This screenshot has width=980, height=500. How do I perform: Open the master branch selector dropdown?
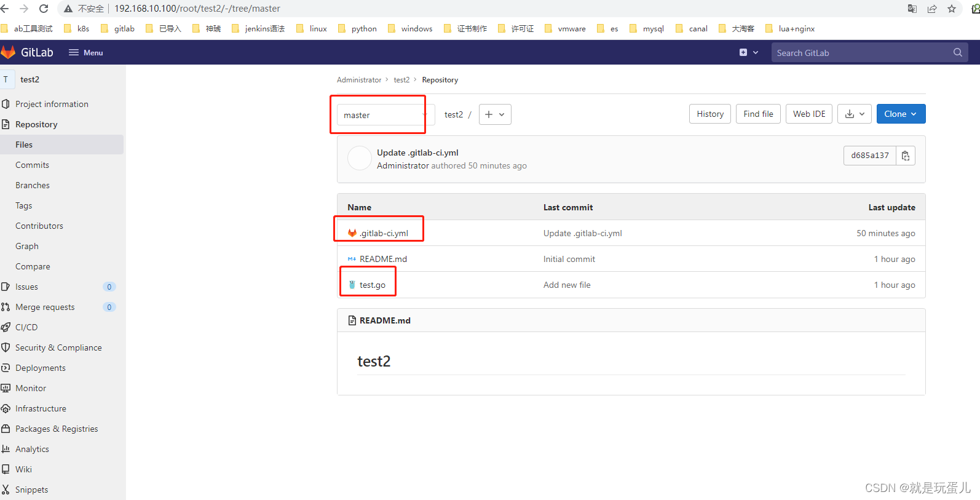click(x=385, y=115)
